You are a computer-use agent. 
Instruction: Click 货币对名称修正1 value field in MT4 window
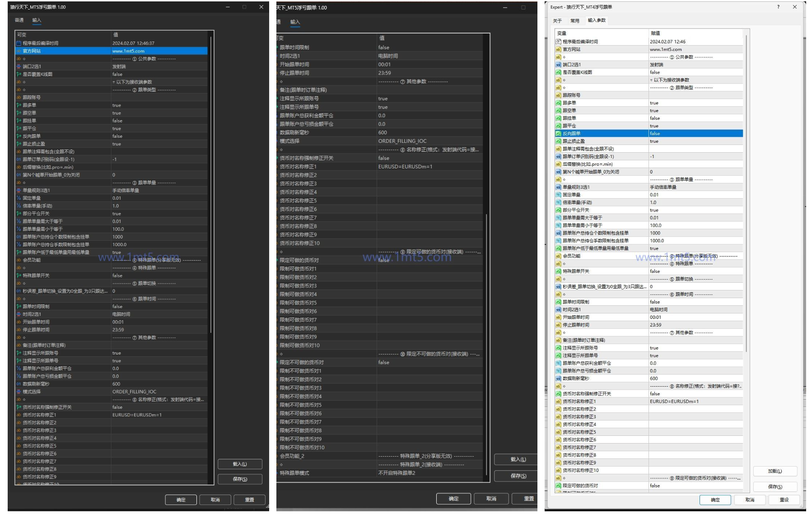[695, 402]
